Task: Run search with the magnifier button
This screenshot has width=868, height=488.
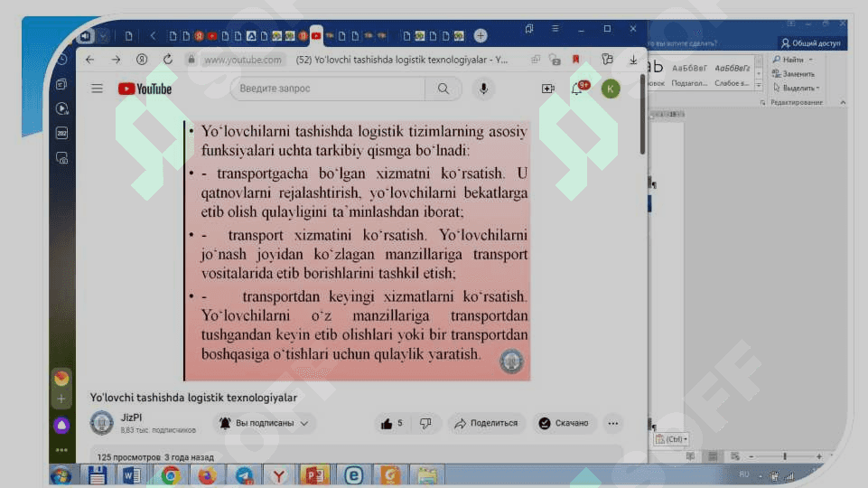Action: 443,89
